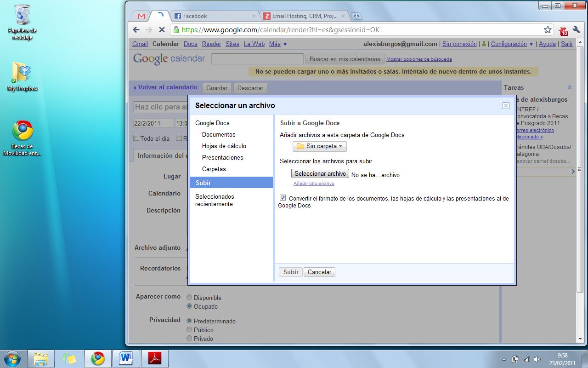The width and height of the screenshot is (588, 368).
Task: Click Mostrar opciones de búsqueda
Action: click(419, 59)
